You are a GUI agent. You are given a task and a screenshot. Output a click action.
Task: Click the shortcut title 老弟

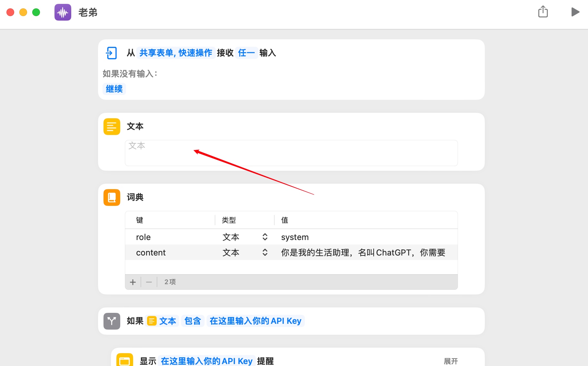[88, 12]
